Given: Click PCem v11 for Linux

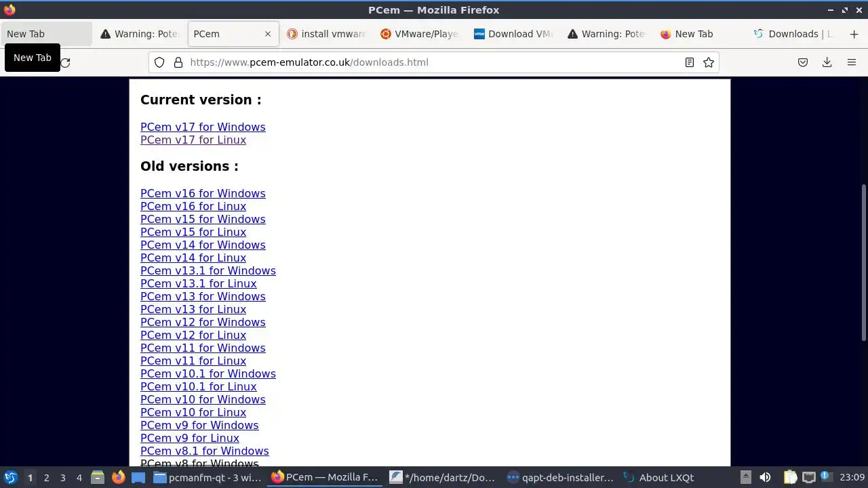Looking at the screenshot, I should (x=193, y=361).
